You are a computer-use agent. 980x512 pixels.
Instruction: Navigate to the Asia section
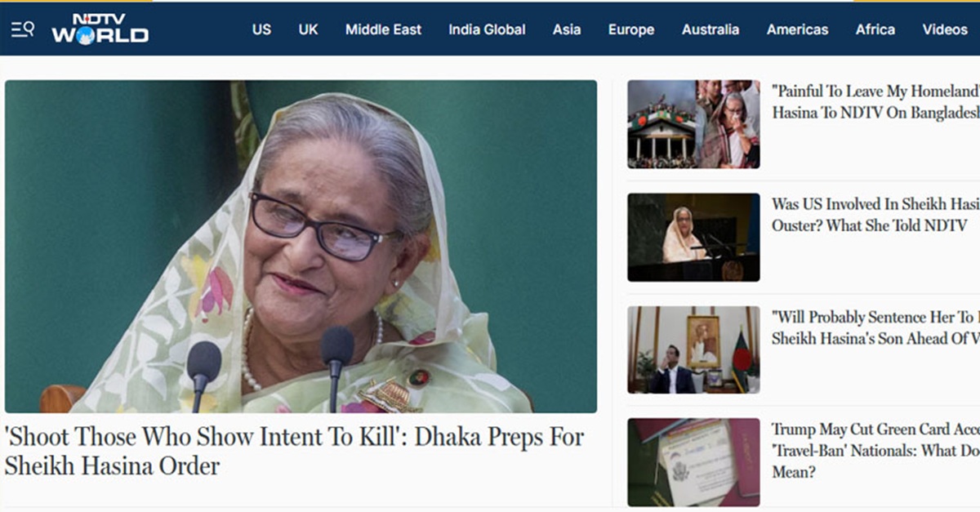point(567,29)
